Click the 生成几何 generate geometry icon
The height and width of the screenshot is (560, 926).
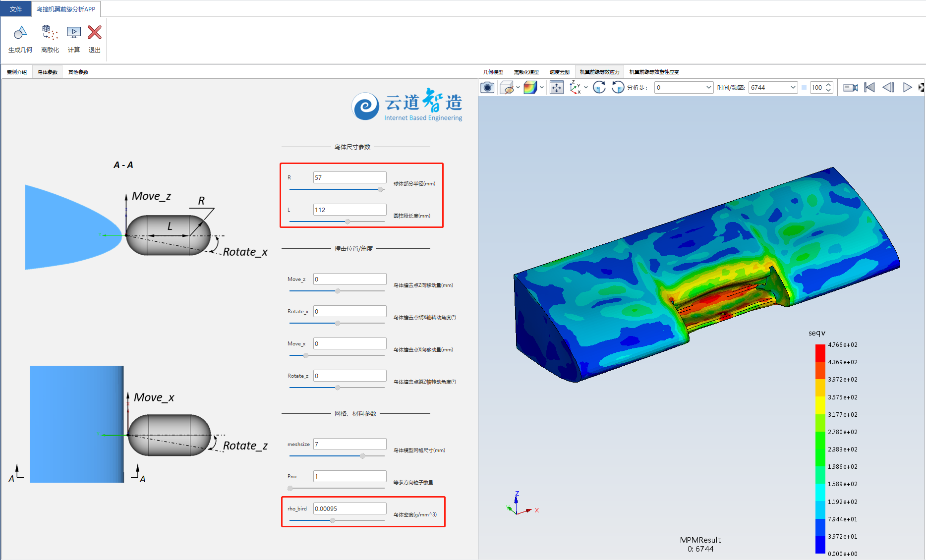click(20, 33)
